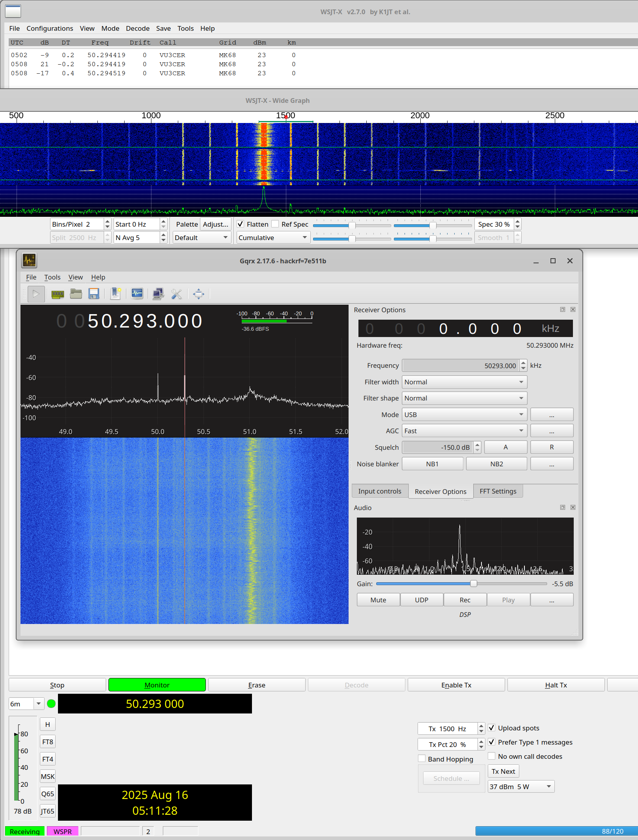Viewport: 638px width, 840px height.
Task: Increase the Bins/Pixel value
Action: [x=107, y=222]
